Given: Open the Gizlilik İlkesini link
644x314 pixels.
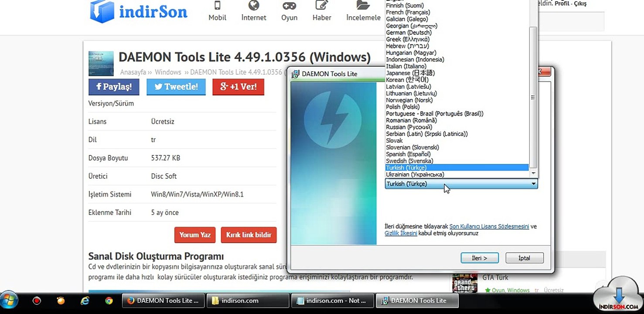Looking at the screenshot, I should 401,233.
